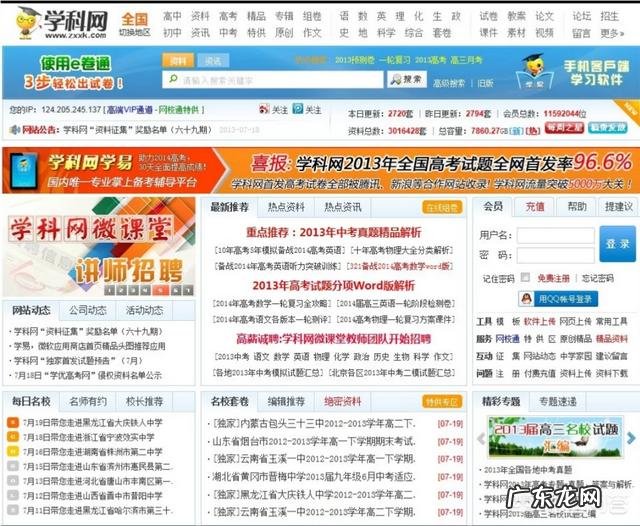
Task: Open the 热点资料 tab
Action: click(x=286, y=207)
